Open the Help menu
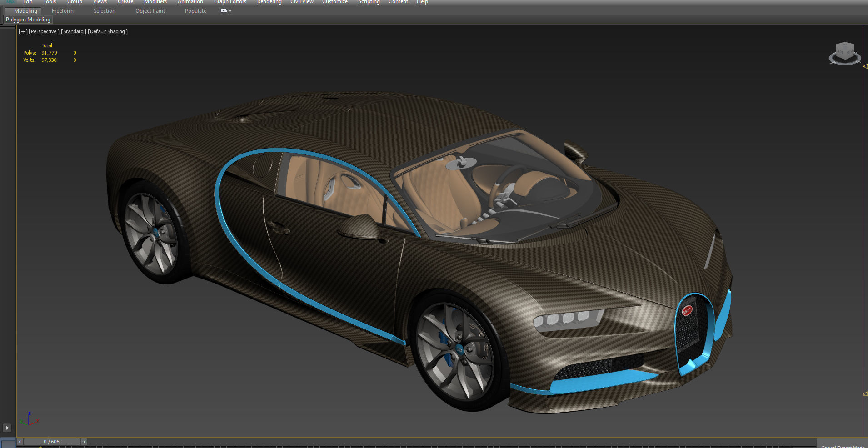This screenshot has width=868, height=448. click(x=422, y=2)
